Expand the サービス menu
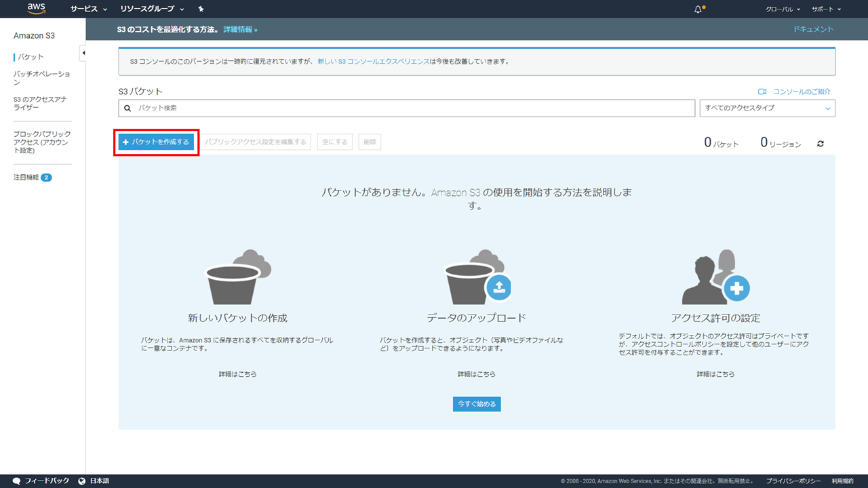 tap(88, 9)
